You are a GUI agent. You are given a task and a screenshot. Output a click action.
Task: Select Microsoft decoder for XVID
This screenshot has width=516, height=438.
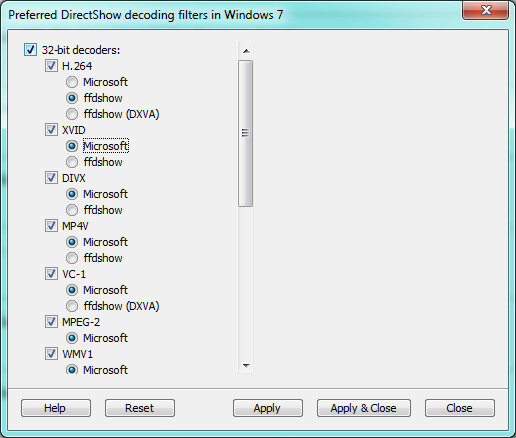pyautogui.click(x=72, y=146)
